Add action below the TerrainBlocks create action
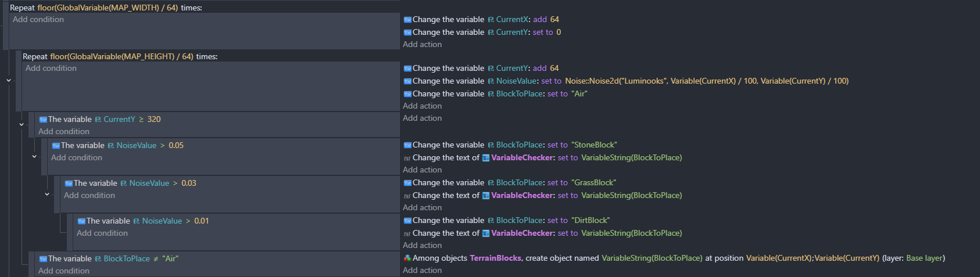The image size is (980, 277). [x=422, y=271]
